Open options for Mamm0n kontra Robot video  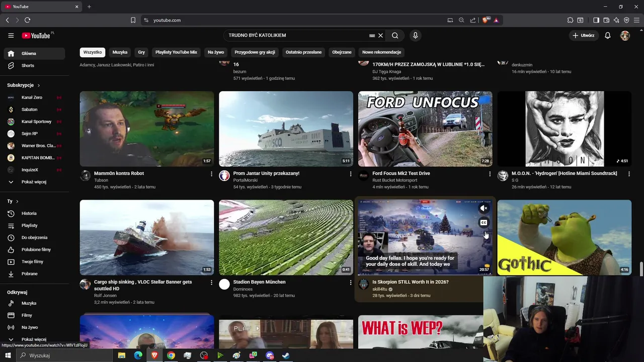tap(211, 174)
